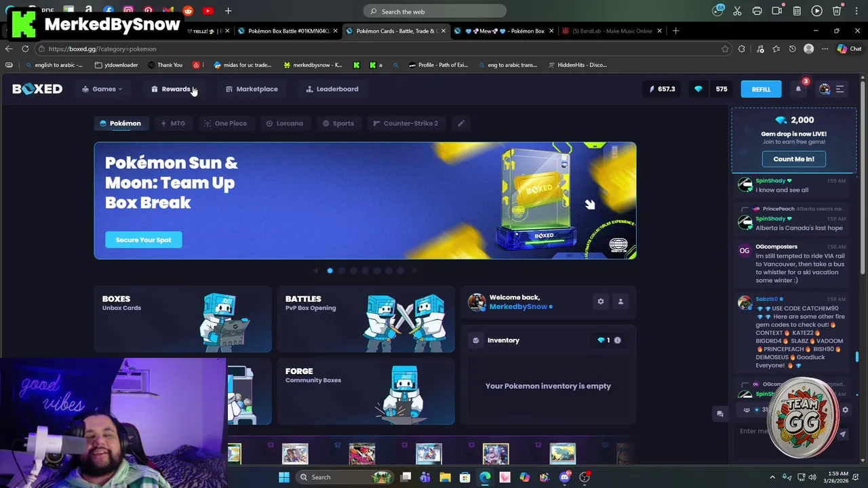868x488 pixels.
Task: Open the notifications bell
Action: [798, 89]
